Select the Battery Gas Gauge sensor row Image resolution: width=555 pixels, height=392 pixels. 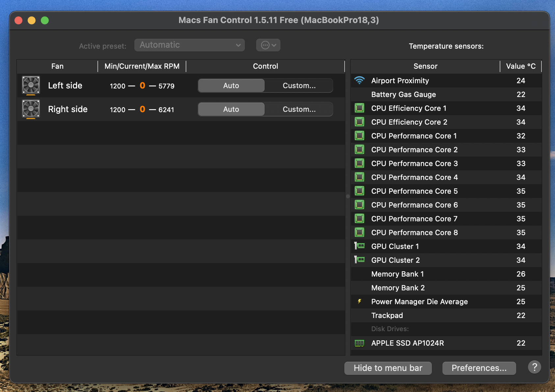pyautogui.click(x=446, y=94)
